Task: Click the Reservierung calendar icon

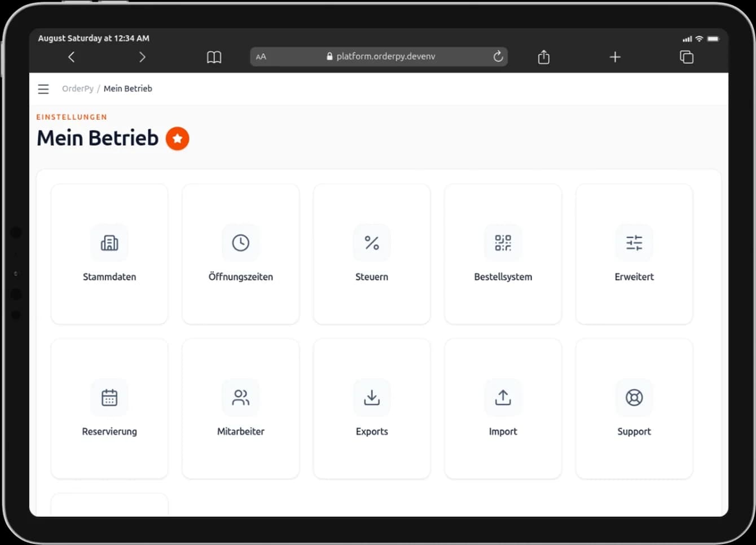Action: coord(109,398)
